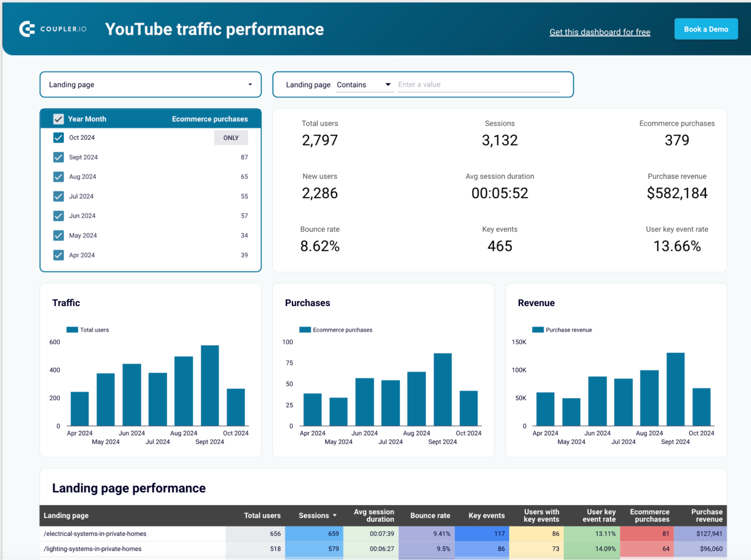Sort table by Key events column header
Viewport: 751px width, 560px height.
[x=487, y=515]
